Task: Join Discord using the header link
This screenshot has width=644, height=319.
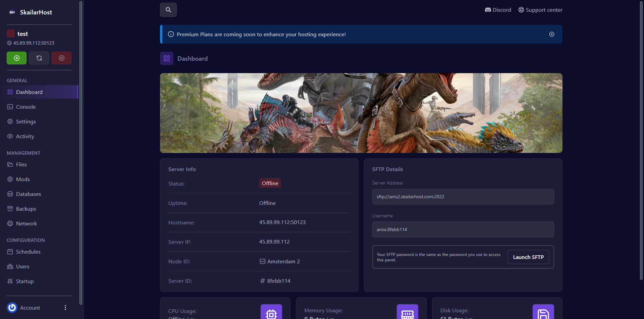Action: tap(498, 10)
